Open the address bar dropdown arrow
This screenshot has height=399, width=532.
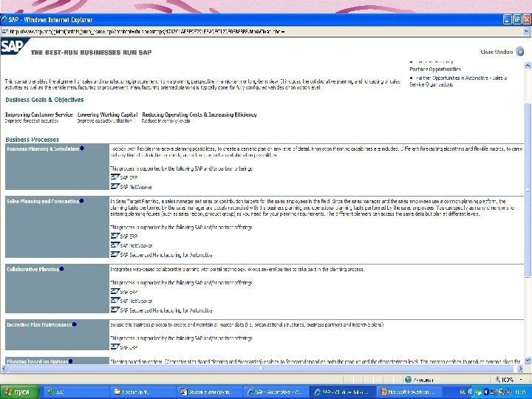(527, 31)
